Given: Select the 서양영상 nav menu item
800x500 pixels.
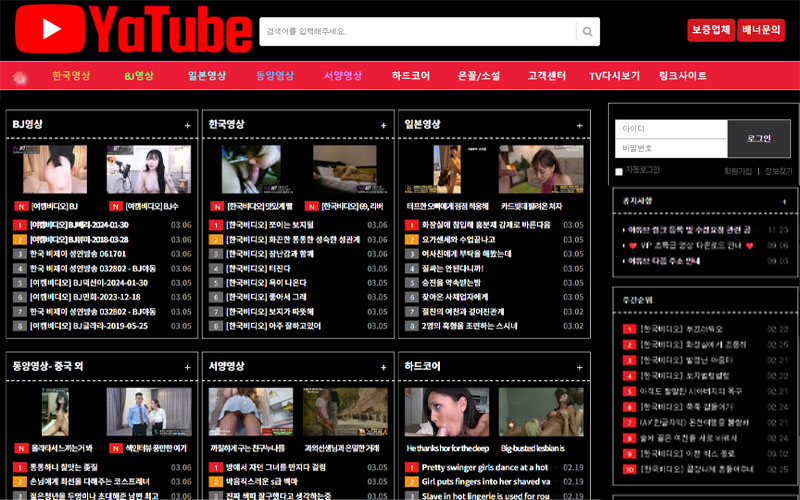Looking at the screenshot, I should [x=343, y=76].
